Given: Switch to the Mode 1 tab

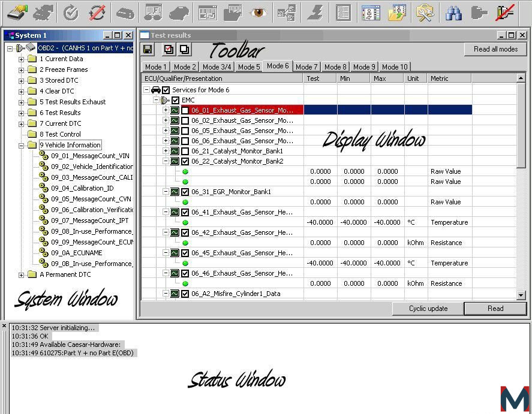Looking at the screenshot, I should (156, 67).
